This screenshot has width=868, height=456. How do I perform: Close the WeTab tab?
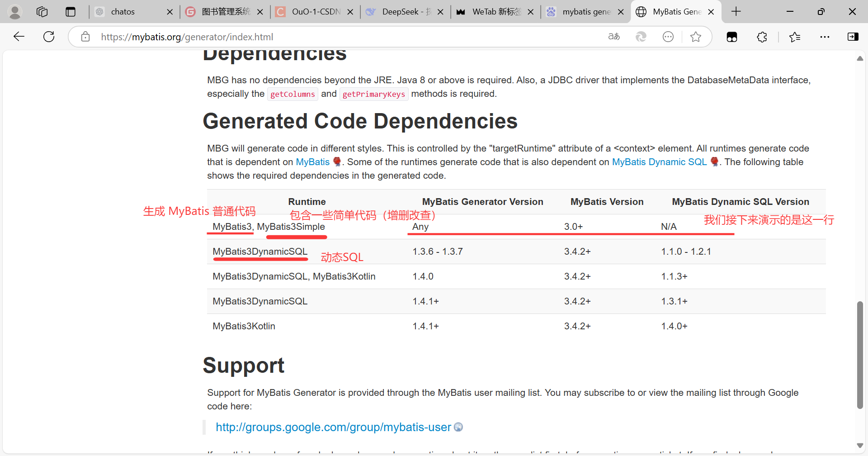[x=531, y=12]
